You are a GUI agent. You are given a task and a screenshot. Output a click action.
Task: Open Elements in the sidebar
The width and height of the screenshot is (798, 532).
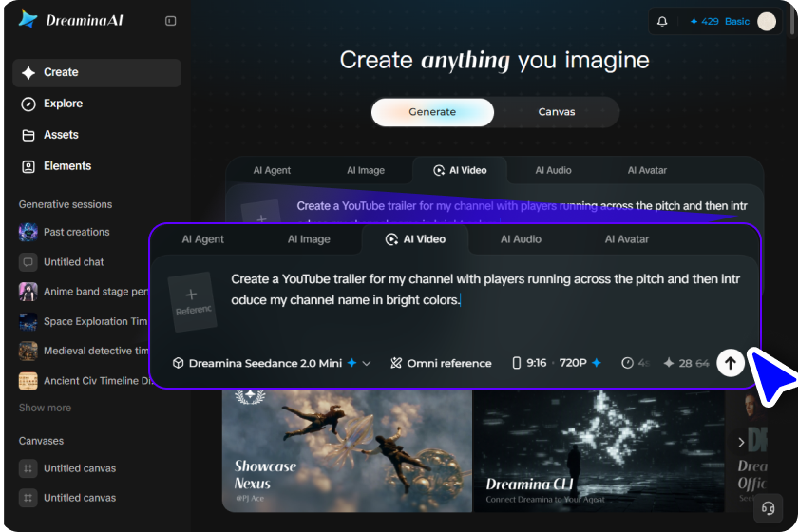coord(55,166)
